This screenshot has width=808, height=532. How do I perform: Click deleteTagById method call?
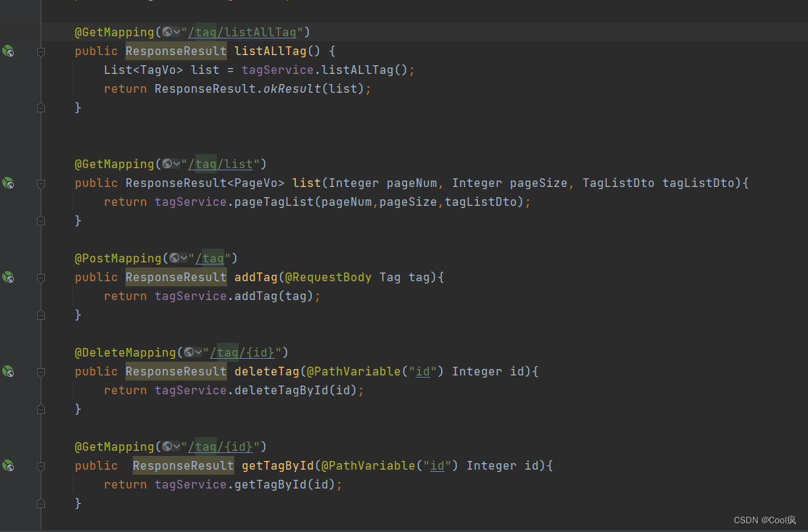(x=281, y=391)
